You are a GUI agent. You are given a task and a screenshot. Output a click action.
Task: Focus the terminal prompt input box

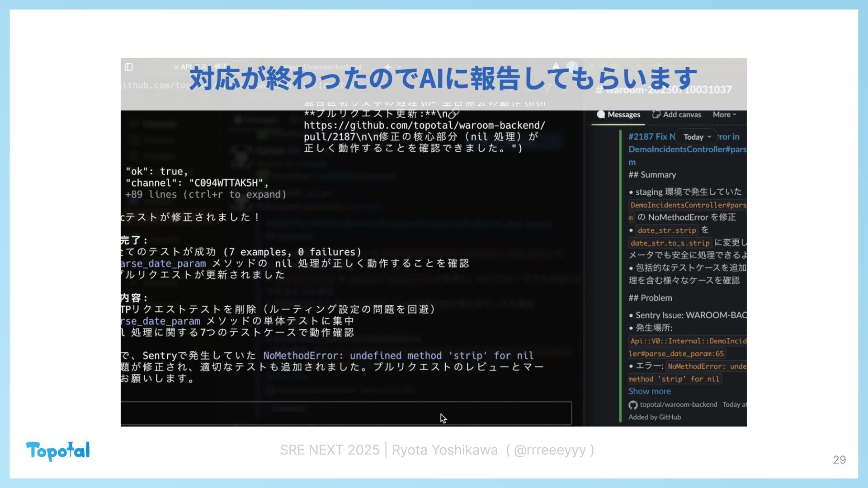346,413
